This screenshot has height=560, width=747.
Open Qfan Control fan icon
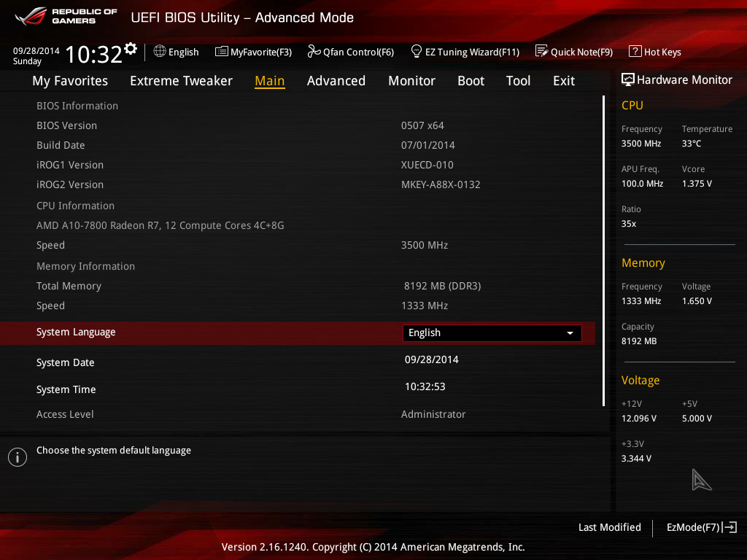pos(314,51)
